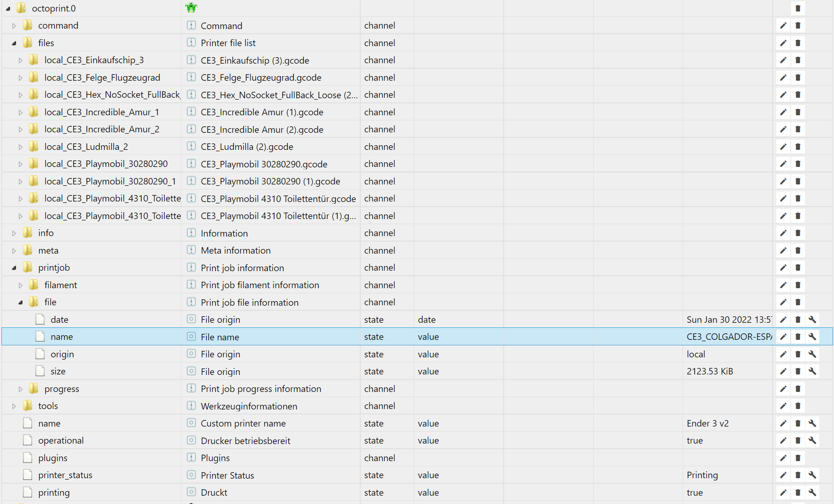Delete the meta channel with trash icon

pos(798,250)
